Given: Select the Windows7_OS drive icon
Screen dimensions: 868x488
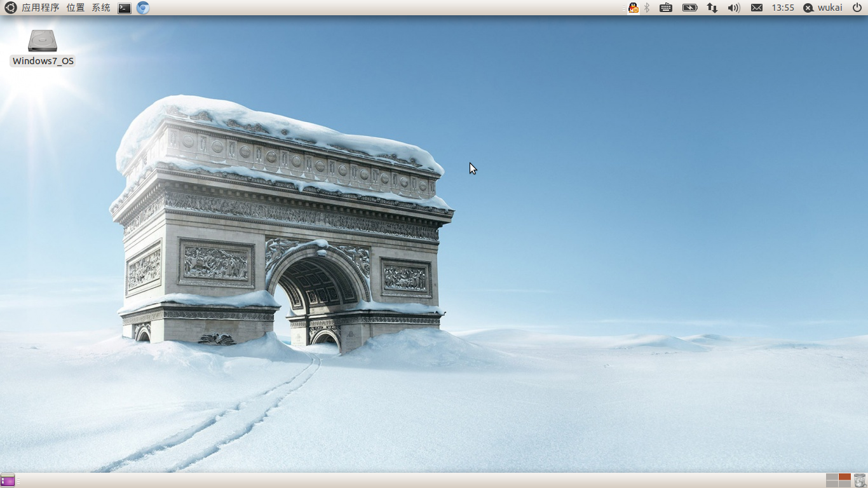Looking at the screenshot, I should point(43,41).
